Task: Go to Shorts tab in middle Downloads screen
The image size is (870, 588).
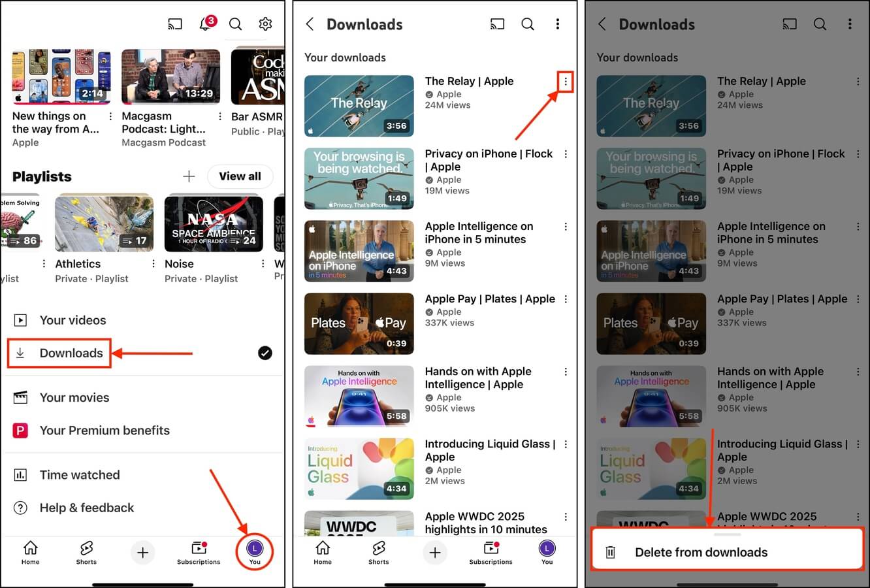Action: tap(378, 552)
